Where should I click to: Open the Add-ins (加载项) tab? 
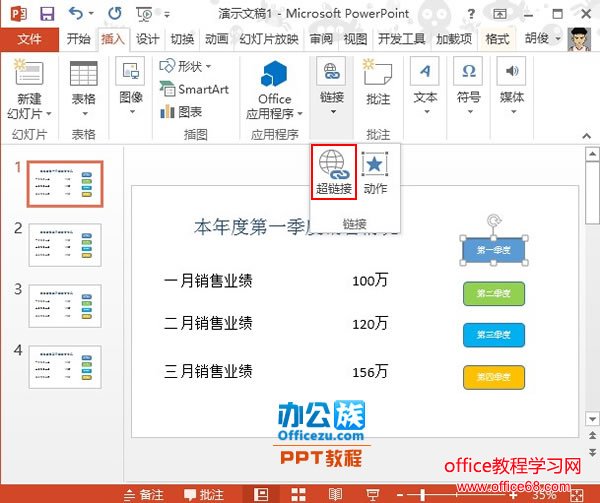click(454, 39)
